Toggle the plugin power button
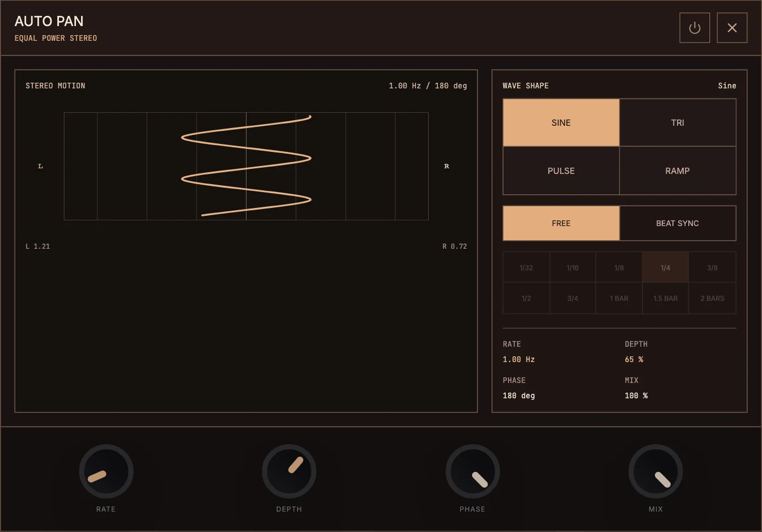 695,28
